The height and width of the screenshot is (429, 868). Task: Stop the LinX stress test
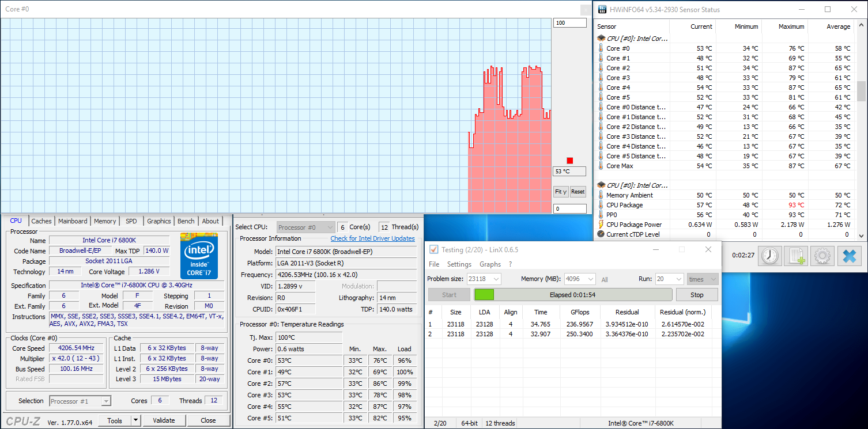pyautogui.click(x=697, y=295)
